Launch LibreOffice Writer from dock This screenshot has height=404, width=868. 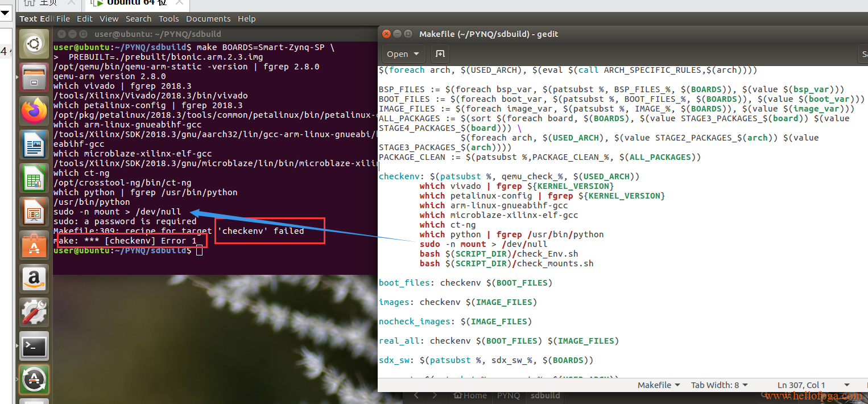click(34, 144)
